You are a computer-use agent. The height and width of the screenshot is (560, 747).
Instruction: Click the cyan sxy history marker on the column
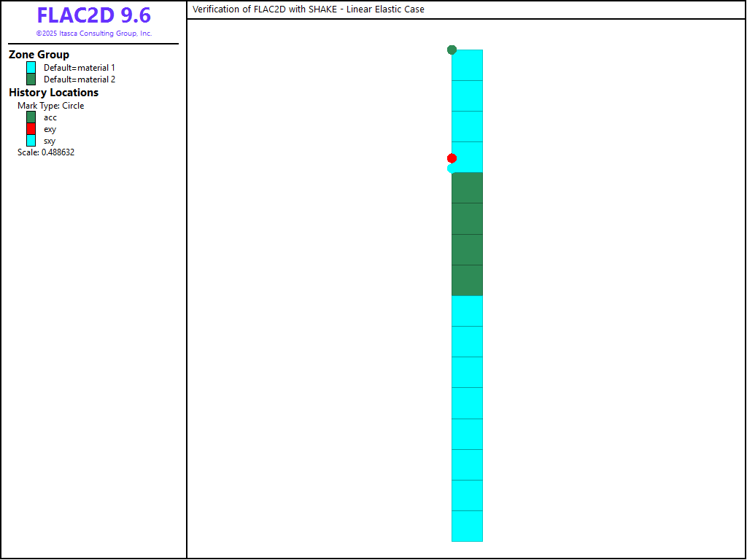pos(450,168)
